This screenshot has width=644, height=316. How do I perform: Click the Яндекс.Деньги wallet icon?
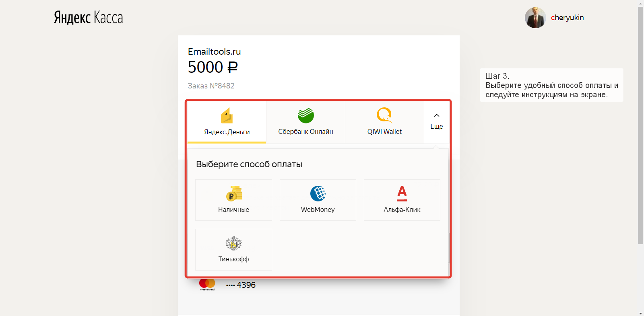pos(227,116)
